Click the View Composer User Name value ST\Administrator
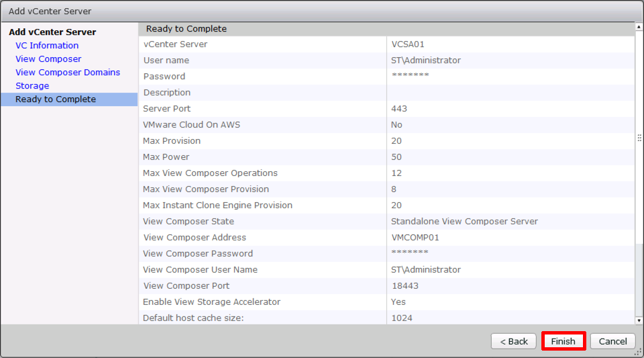The height and width of the screenshot is (358, 644). pyautogui.click(x=426, y=269)
